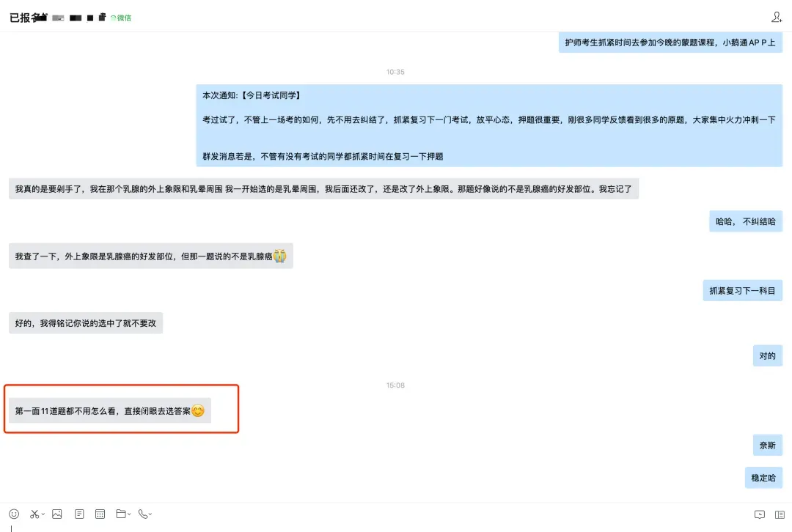Select the scissors screenshot tool

pyautogui.click(x=34, y=514)
